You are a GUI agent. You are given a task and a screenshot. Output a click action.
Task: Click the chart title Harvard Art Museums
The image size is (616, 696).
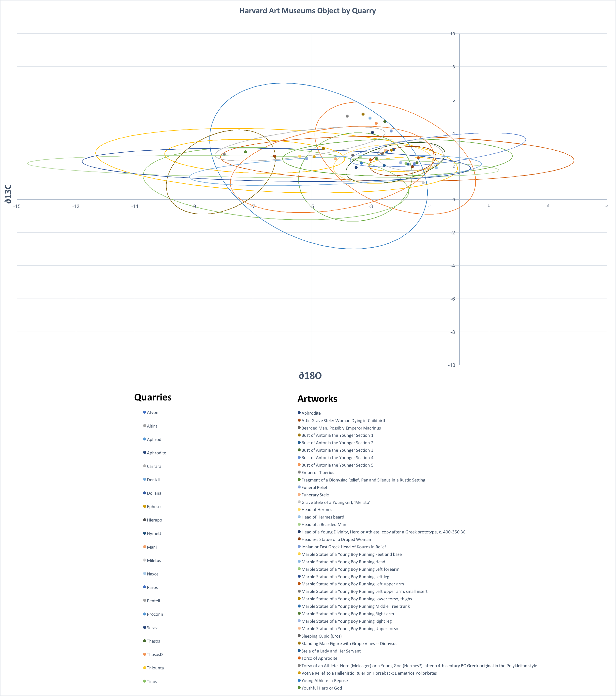308,11
